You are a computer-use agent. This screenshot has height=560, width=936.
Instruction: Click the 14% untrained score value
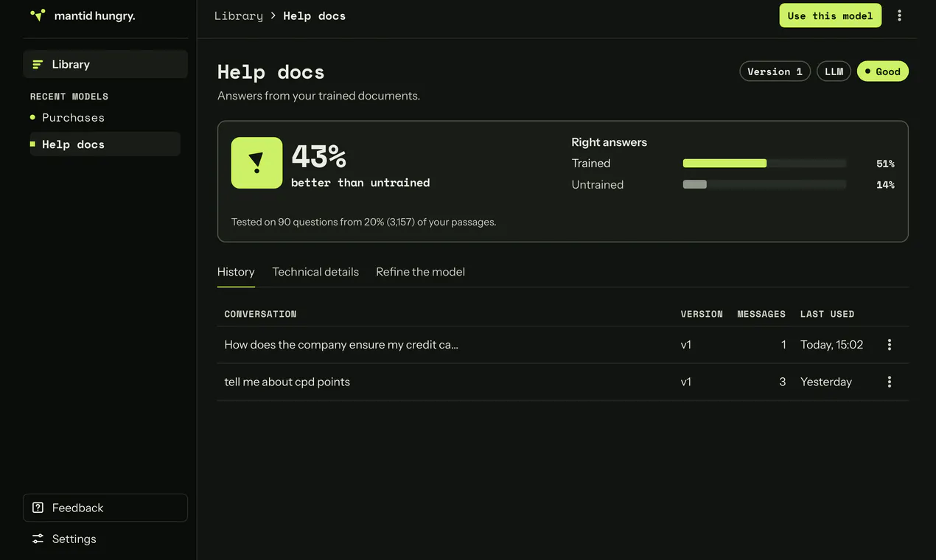pyautogui.click(x=885, y=185)
